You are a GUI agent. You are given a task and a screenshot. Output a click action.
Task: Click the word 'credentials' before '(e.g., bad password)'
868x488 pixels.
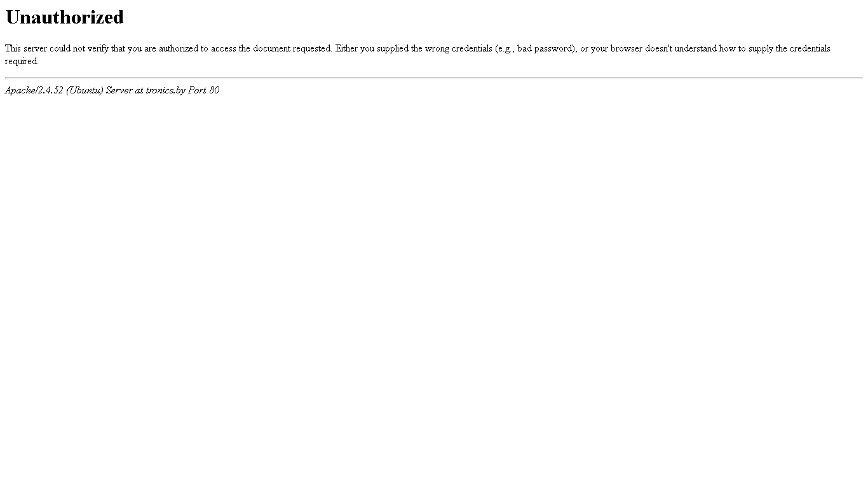click(472, 48)
